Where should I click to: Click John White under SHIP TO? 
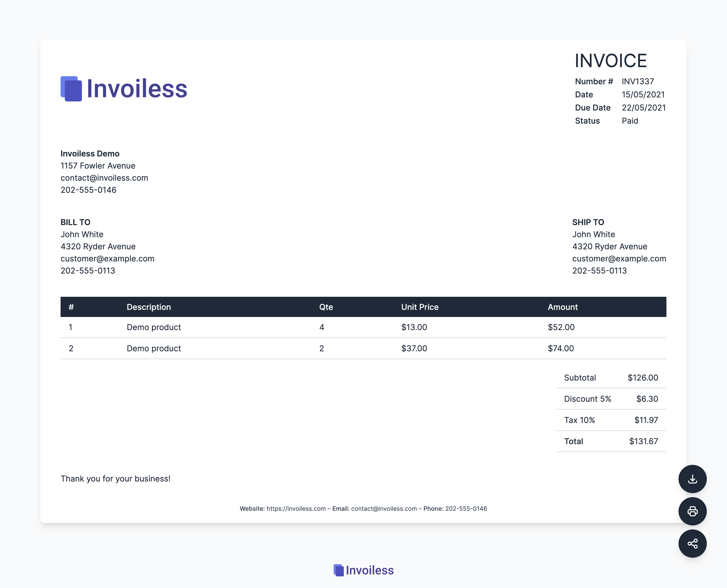[x=593, y=234]
